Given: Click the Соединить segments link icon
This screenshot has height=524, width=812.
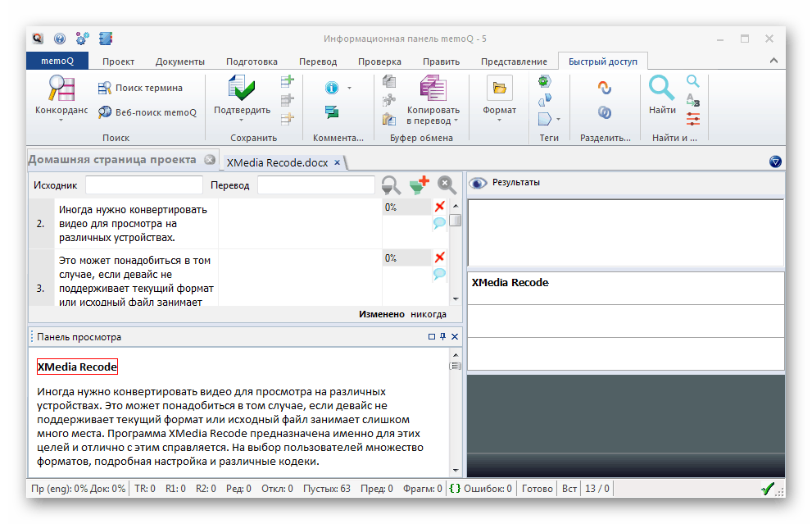Looking at the screenshot, I should coord(605,112).
